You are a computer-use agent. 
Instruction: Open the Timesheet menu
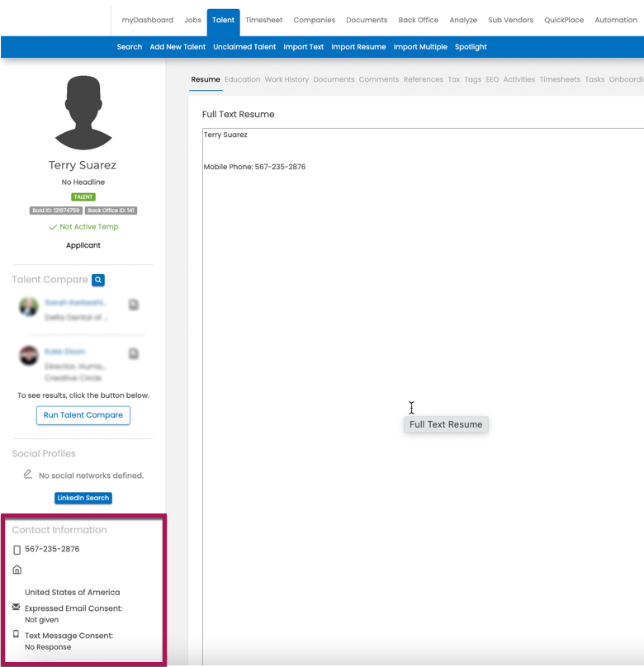click(x=263, y=20)
